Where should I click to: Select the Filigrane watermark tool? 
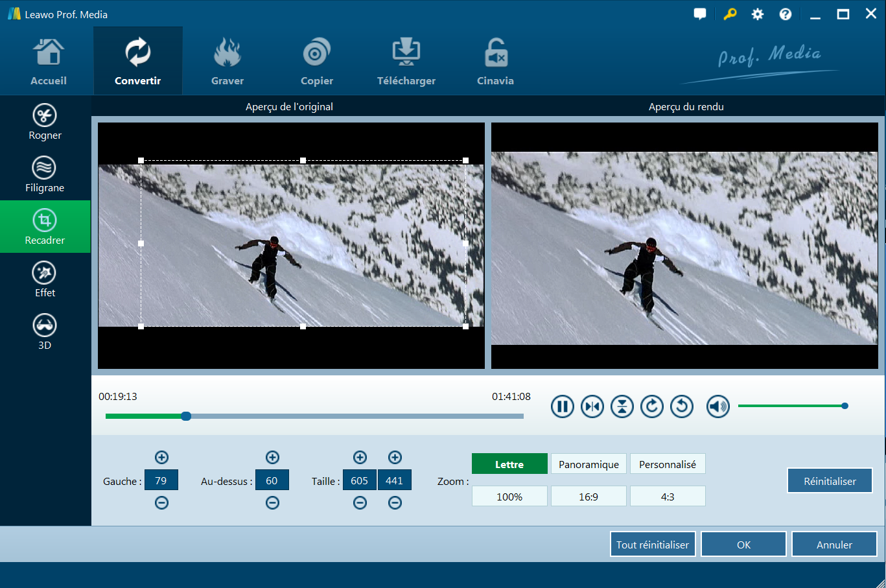click(45, 174)
